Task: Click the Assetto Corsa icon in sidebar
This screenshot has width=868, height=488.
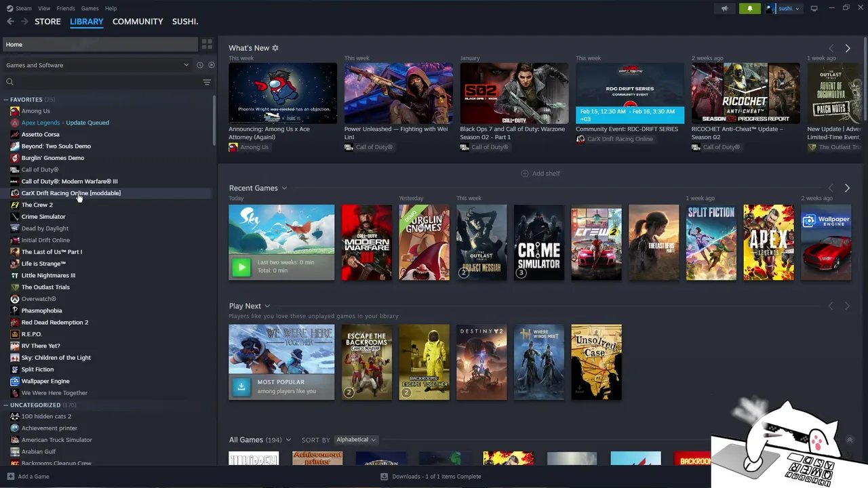Action: 15,134
